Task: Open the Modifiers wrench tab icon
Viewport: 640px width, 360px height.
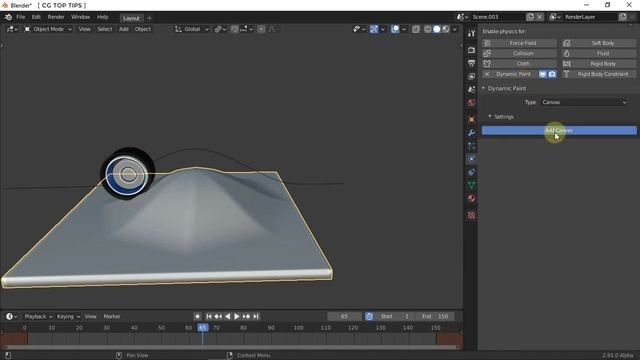Action: coord(471,133)
